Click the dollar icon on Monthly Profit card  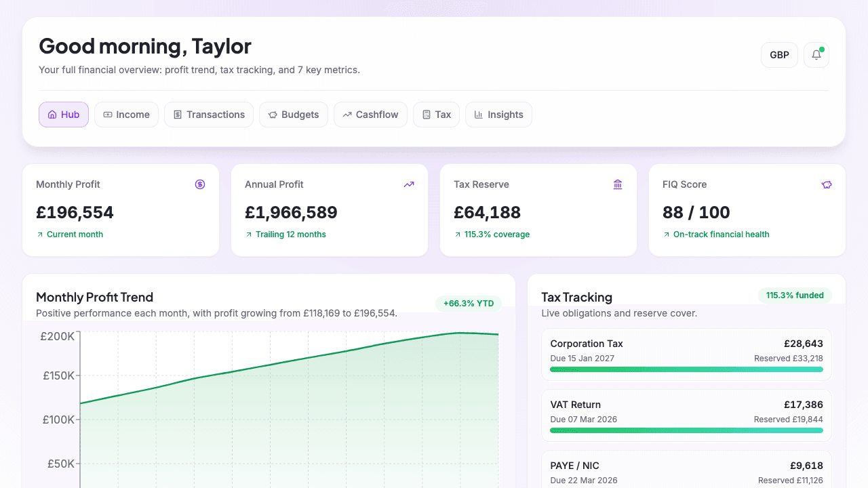[200, 184]
